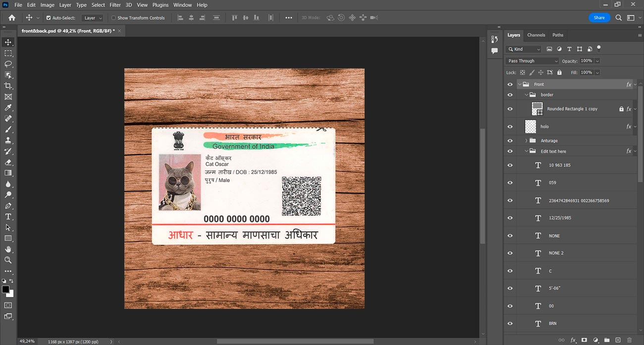
Task: Select the Rectangle shape tool
Action: [x=8, y=238]
